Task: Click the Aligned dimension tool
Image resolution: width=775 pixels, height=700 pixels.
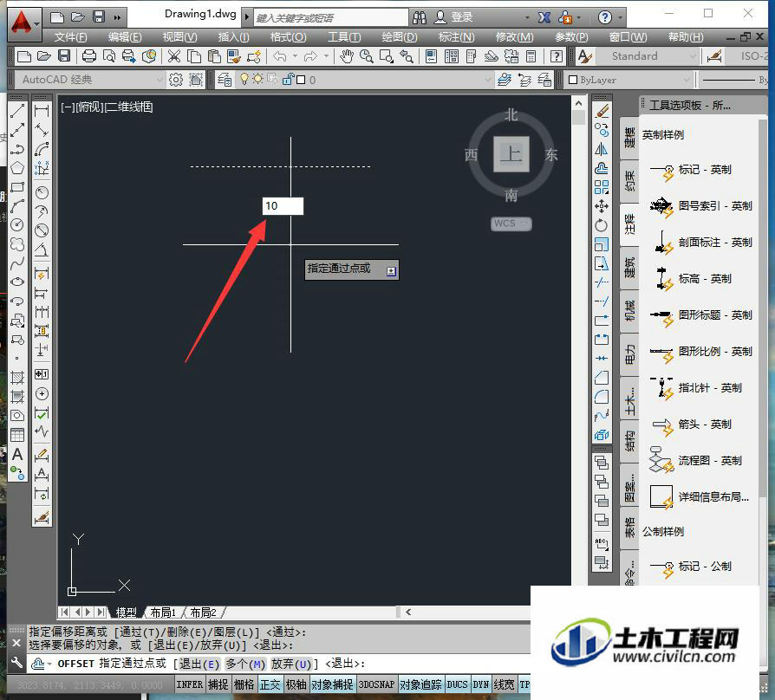Action: tap(42, 130)
